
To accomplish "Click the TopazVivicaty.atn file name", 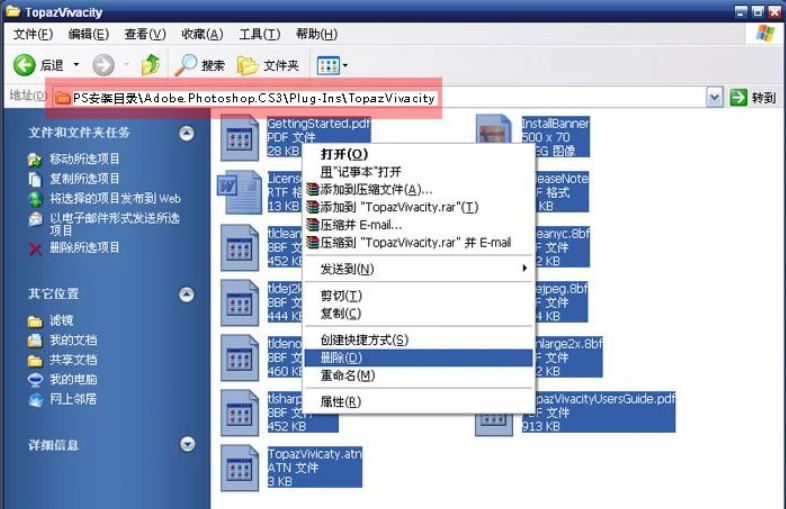I will tap(314, 454).
